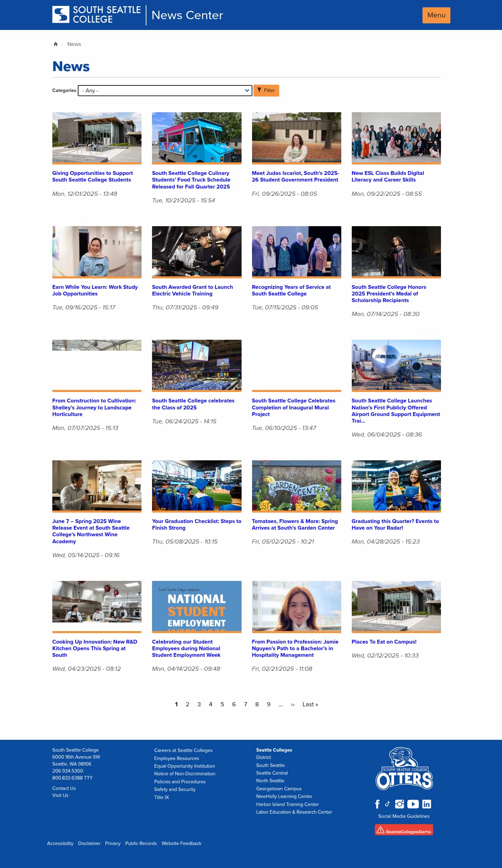This screenshot has width=502, height=868.
Task: Open Employee Resources footer link
Action: tap(176, 758)
